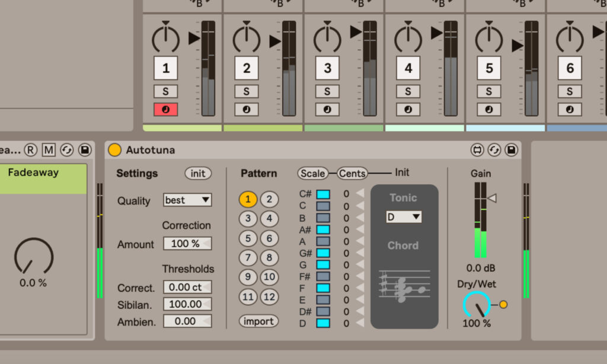
Task: Solo track 1
Action: (166, 91)
